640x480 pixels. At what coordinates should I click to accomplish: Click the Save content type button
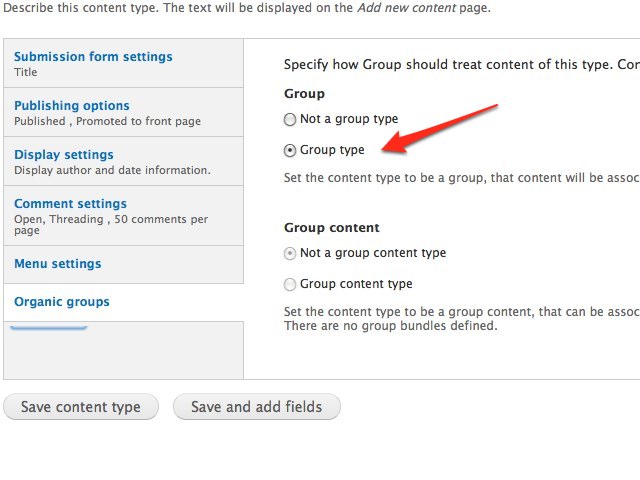tap(81, 407)
